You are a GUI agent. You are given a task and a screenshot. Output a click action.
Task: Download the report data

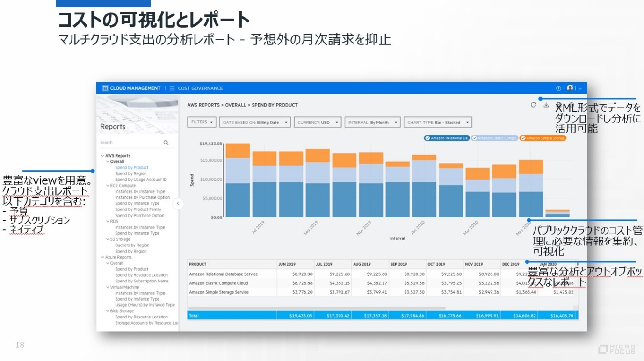[546, 105]
